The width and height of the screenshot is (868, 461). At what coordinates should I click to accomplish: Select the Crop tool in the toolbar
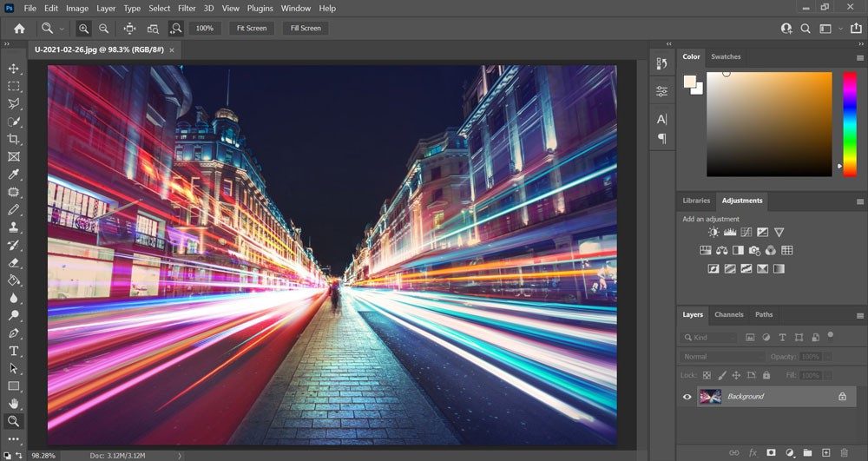pos(14,139)
